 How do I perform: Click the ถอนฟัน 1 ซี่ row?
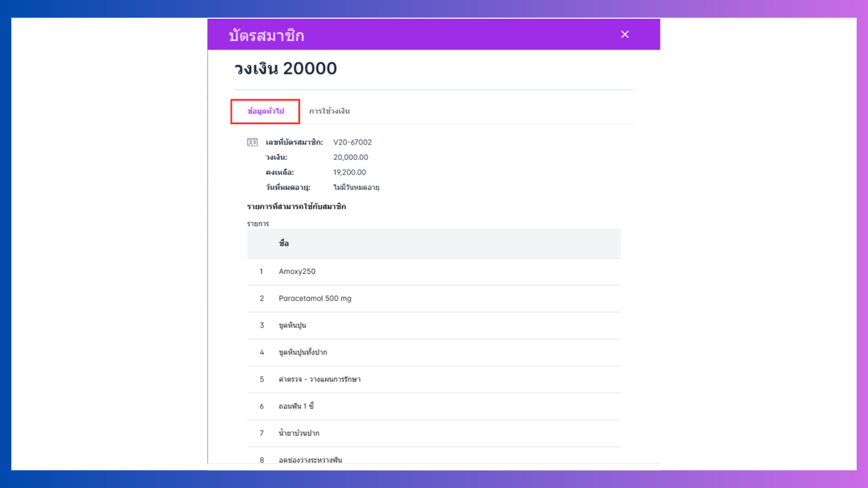pyautogui.click(x=296, y=406)
